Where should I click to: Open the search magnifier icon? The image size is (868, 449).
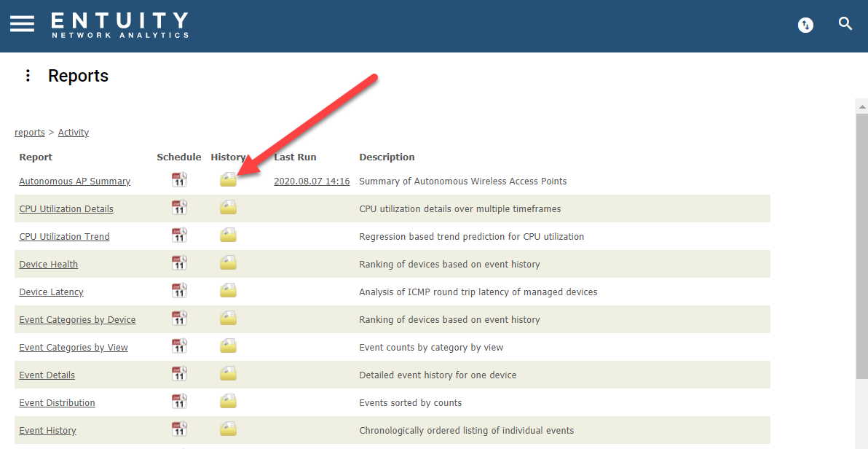[x=845, y=24]
